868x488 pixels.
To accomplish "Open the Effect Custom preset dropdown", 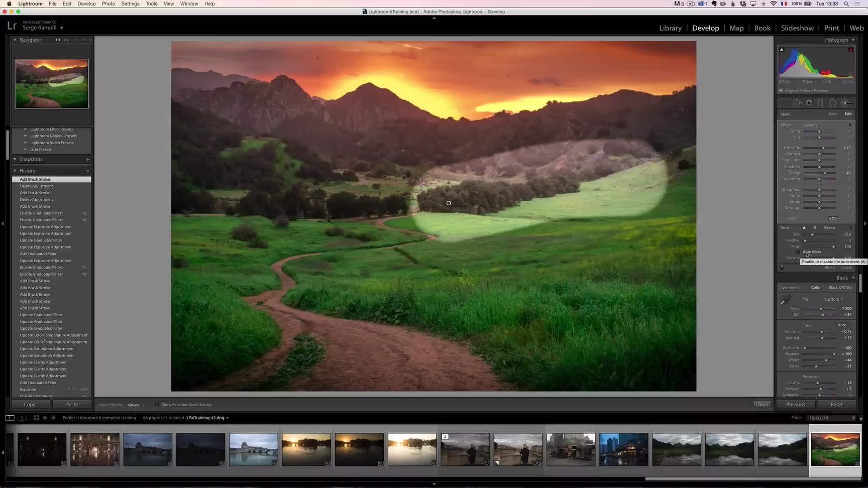I will point(812,125).
